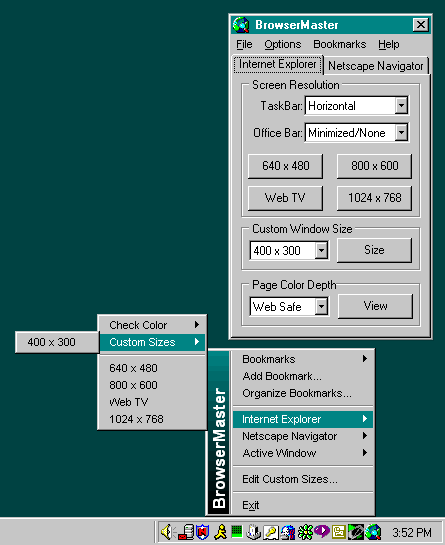Expand the Office Bar dropdown showing Minimized/None

(402, 132)
